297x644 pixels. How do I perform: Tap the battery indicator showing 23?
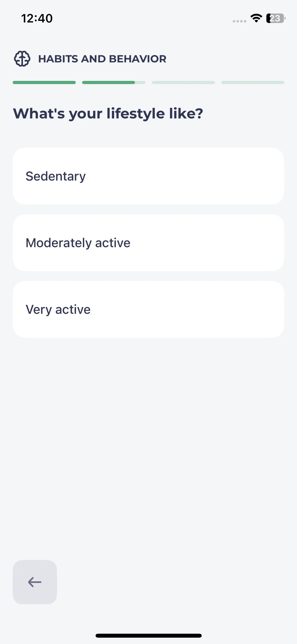(276, 18)
